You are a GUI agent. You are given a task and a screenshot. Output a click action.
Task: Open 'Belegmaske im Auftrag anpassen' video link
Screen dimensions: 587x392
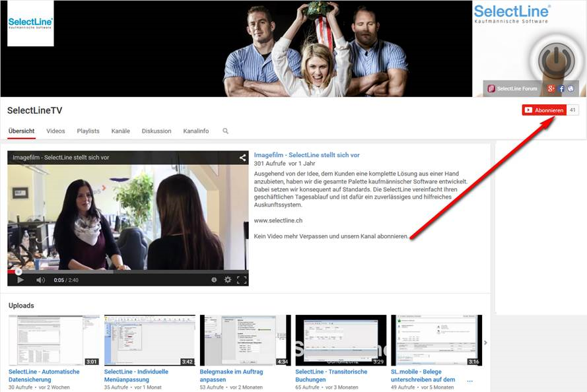(x=231, y=376)
